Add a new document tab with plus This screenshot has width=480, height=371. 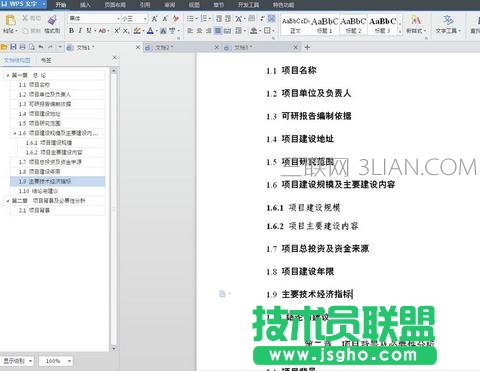click(x=307, y=47)
